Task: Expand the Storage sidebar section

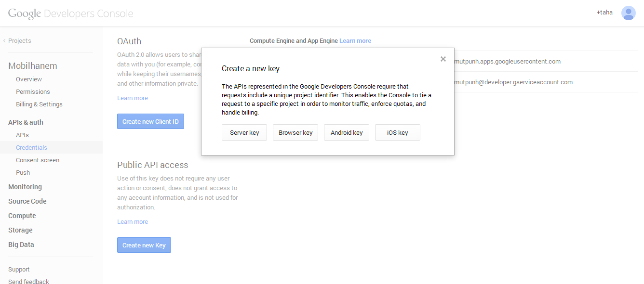Action: pos(20,230)
